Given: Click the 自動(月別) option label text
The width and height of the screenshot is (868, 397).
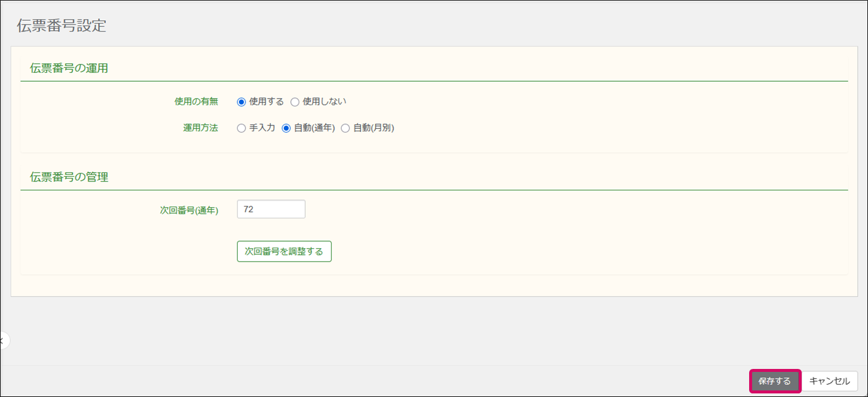Looking at the screenshot, I should 373,128.
